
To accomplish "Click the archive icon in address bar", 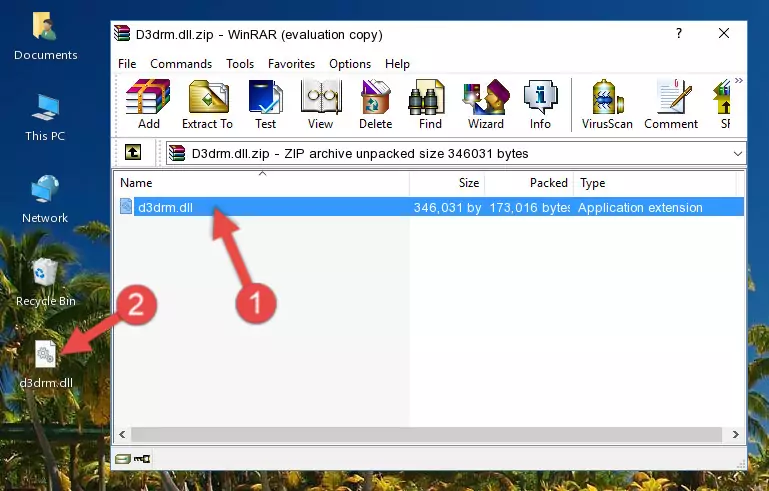I will tap(177, 154).
